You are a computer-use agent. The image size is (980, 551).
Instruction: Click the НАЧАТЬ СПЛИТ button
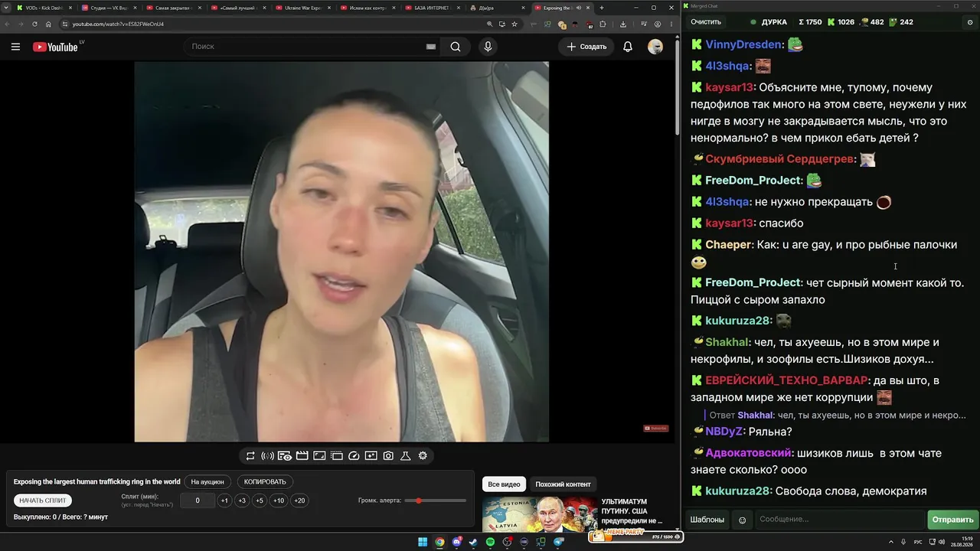43,500
